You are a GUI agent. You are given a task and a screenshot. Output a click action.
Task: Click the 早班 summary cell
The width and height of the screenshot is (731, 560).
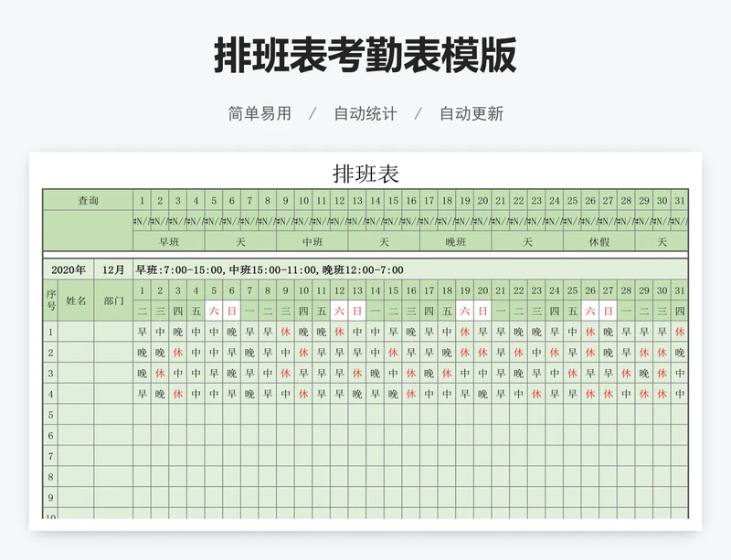(x=169, y=241)
